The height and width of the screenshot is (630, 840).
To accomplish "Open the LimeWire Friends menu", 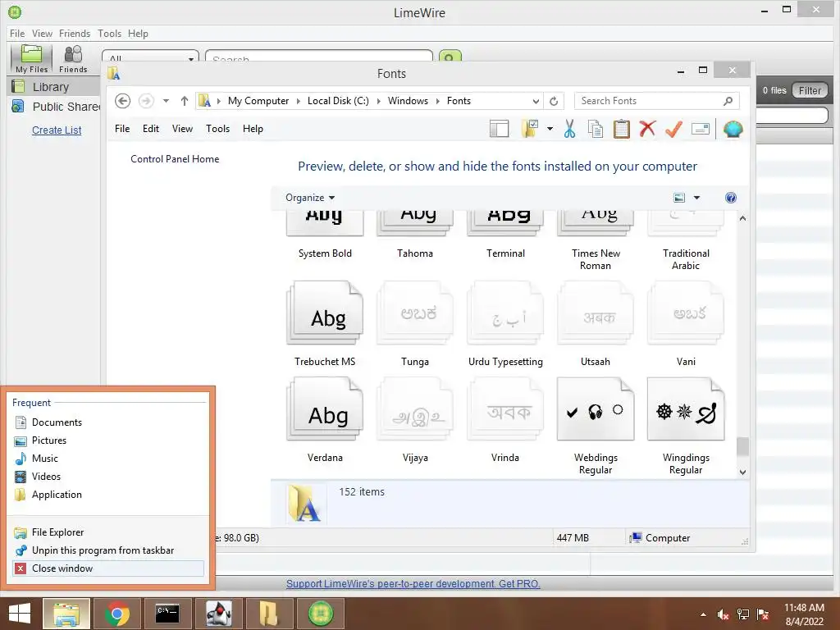I will pyautogui.click(x=75, y=33).
